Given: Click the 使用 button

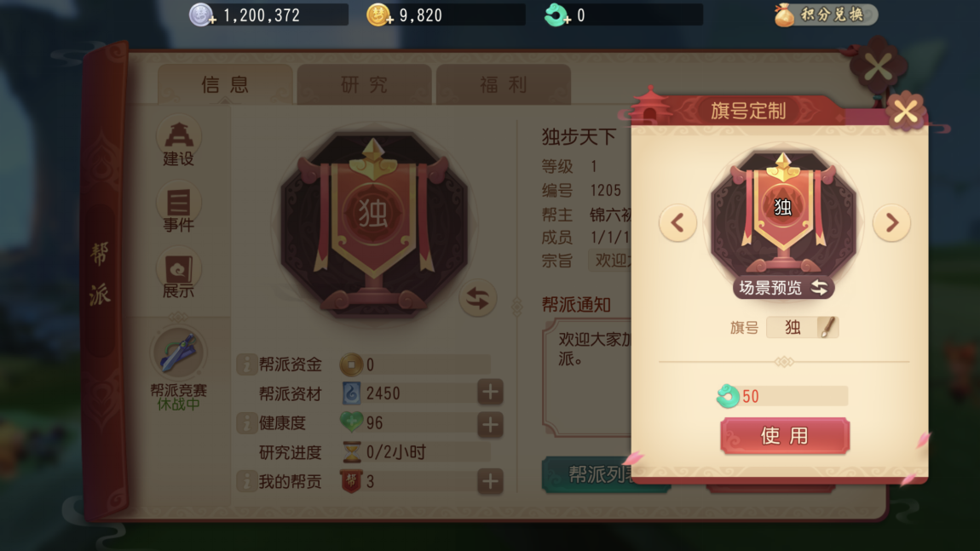Looking at the screenshot, I should click(784, 435).
